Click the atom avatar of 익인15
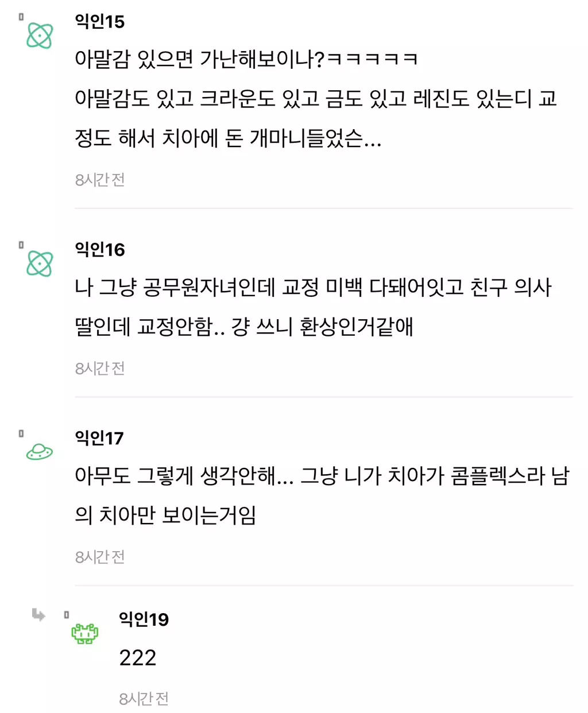Screen dimensions: 588x713 coord(40,36)
